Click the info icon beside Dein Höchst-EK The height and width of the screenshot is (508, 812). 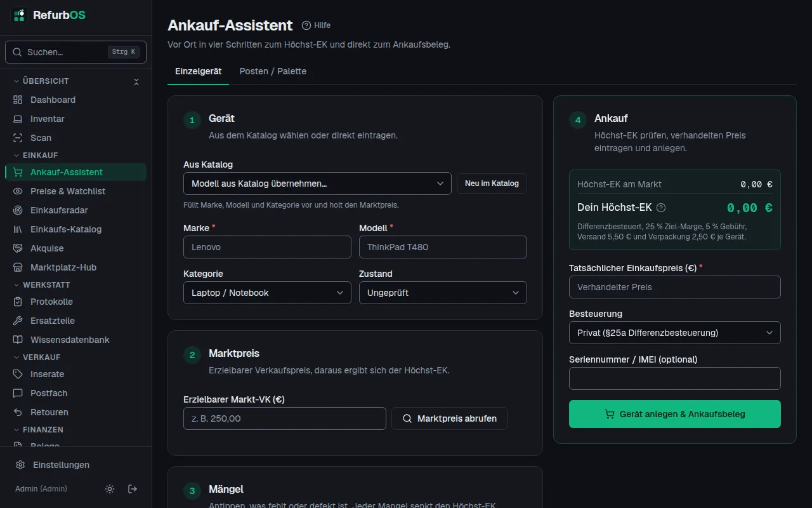(661, 208)
